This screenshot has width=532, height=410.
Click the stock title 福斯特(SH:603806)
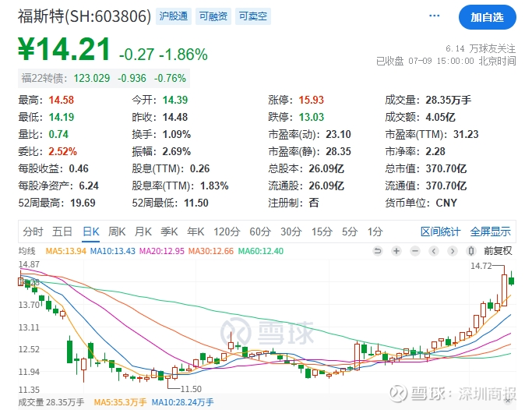84,16
